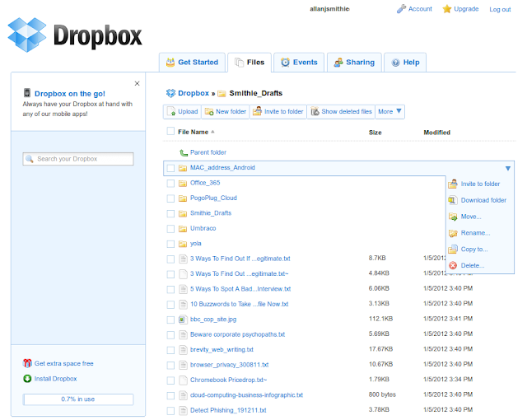The height and width of the screenshot is (420, 527).
Task: Click the Show deleted files trash icon
Action: coord(315,111)
